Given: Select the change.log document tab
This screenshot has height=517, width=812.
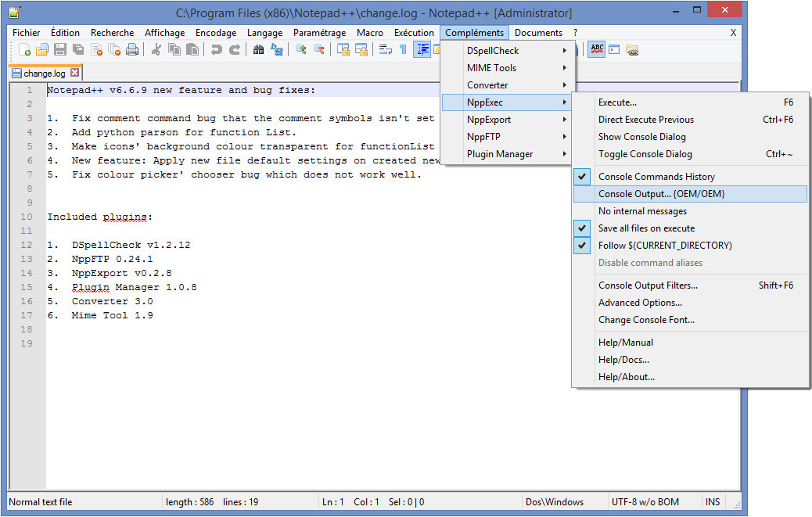Looking at the screenshot, I should 45,73.
